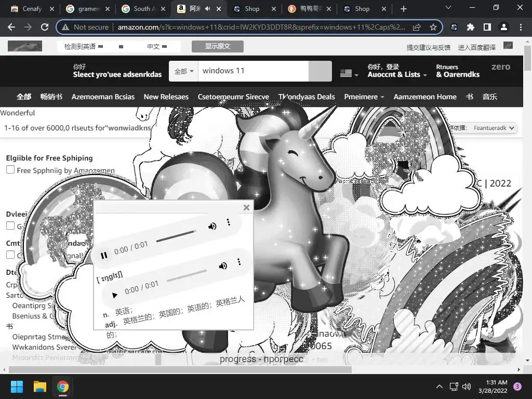
Task: Click the browser forward arrow
Action: pos(28,27)
